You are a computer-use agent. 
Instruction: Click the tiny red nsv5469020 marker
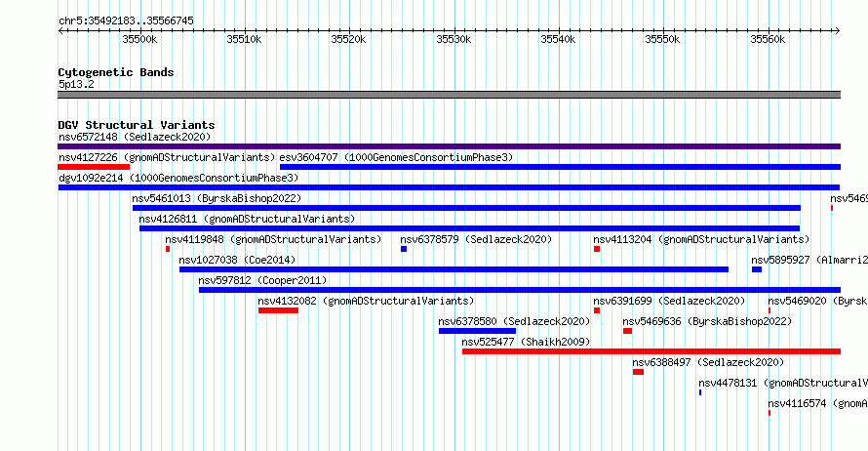769,310
